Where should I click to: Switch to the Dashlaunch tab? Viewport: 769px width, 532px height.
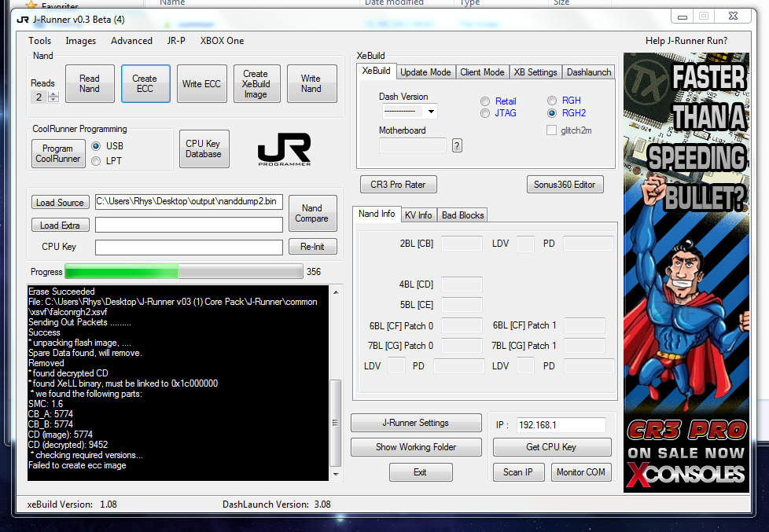588,72
